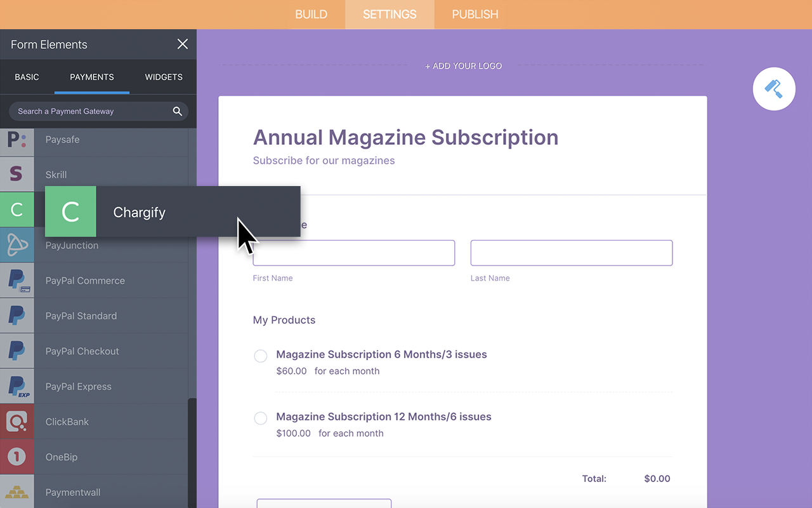Select the 6 Months/3 issues subscription
Viewport: 812px width, 508px height.
click(260, 356)
